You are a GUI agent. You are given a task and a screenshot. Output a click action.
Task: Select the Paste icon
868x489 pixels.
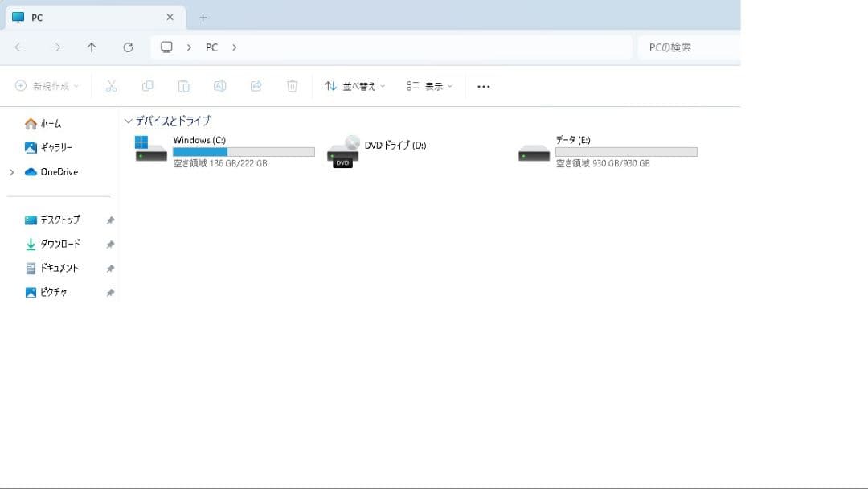(184, 86)
